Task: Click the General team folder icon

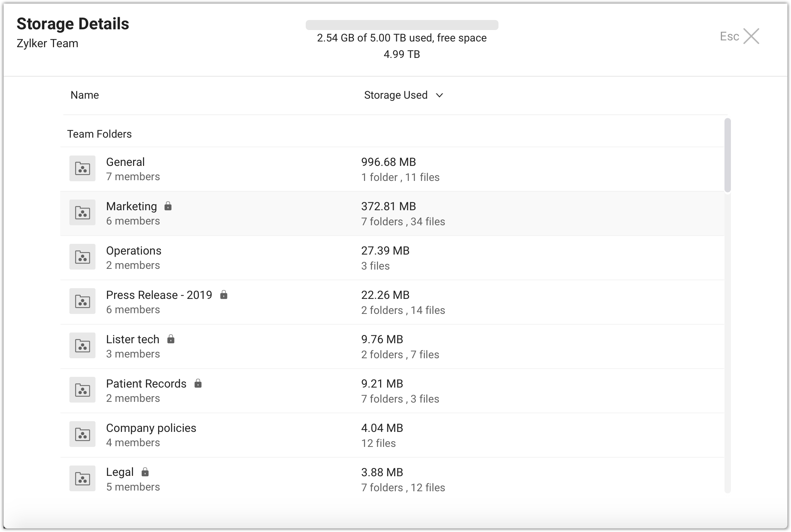Action: [82, 168]
